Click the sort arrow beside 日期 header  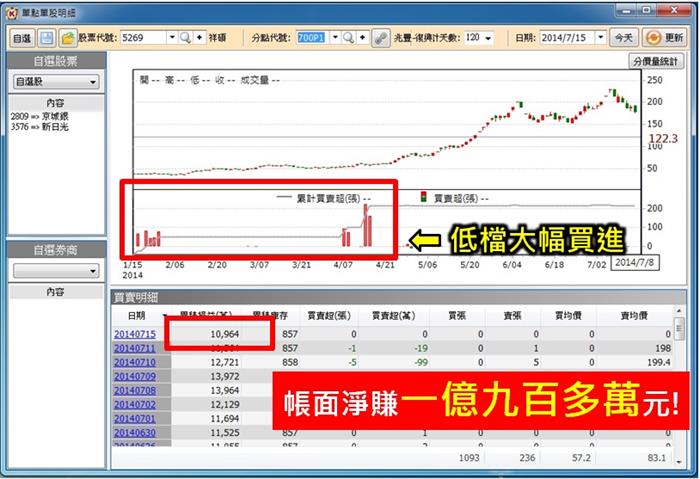point(165,316)
